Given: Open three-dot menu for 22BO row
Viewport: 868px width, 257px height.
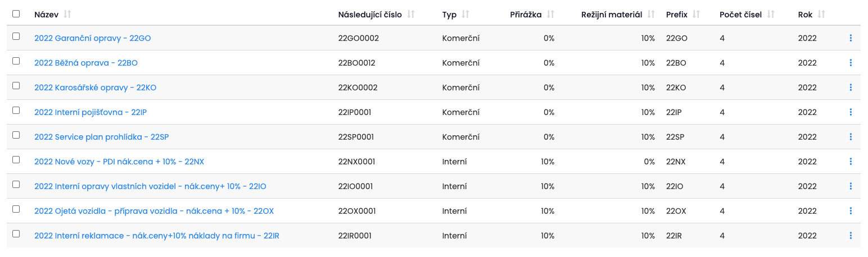Looking at the screenshot, I should pyautogui.click(x=851, y=63).
